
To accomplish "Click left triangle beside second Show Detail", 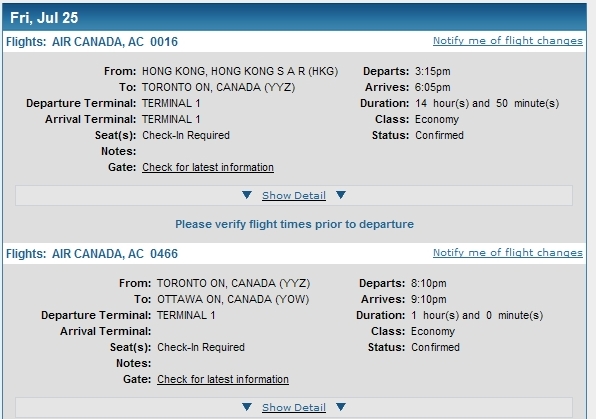I will point(247,407).
